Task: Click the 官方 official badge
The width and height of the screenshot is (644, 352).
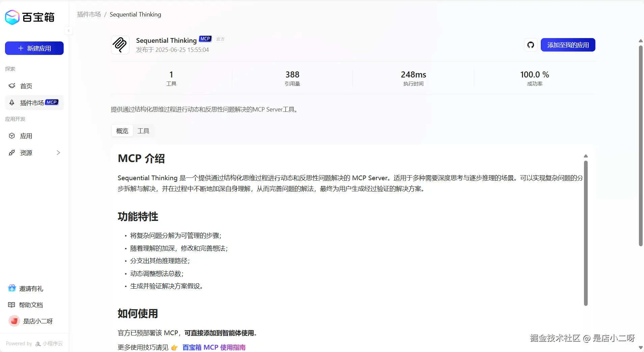Action: [x=221, y=39]
